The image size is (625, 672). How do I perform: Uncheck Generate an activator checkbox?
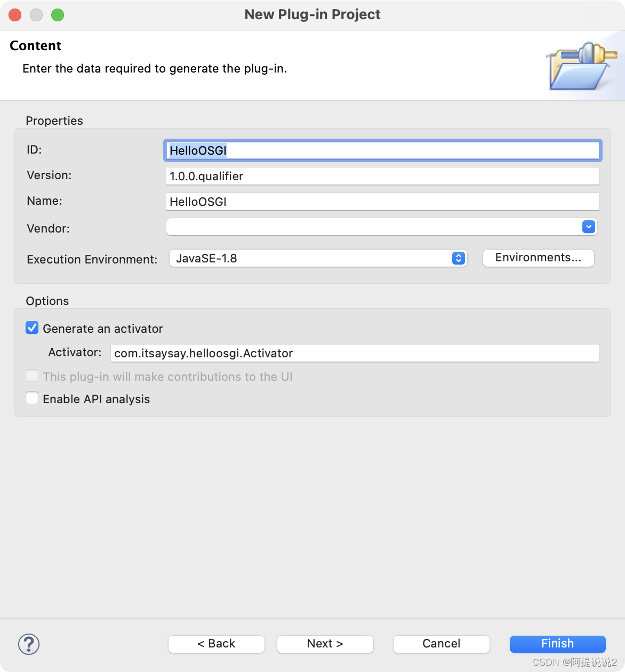tap(32, 328)
